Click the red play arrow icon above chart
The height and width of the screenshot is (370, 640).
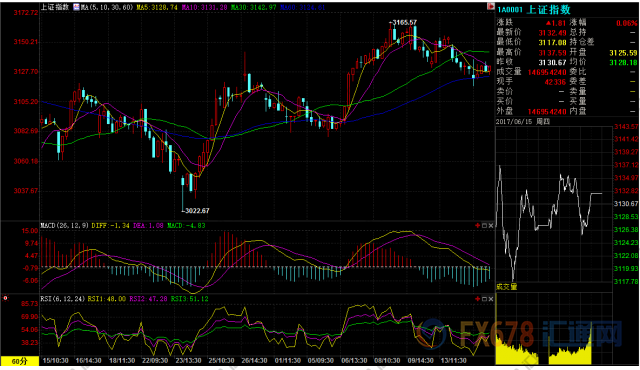[x=491, y=7]
